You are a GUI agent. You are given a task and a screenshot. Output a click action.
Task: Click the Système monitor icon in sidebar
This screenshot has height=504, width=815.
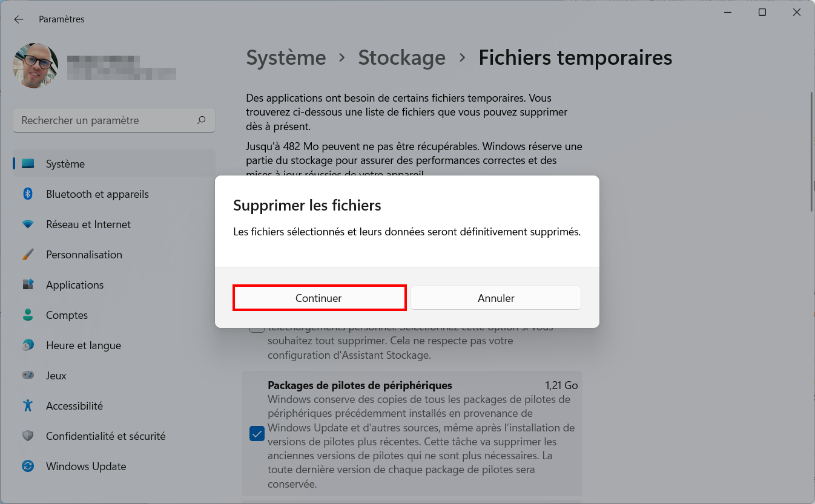(28, 164)
